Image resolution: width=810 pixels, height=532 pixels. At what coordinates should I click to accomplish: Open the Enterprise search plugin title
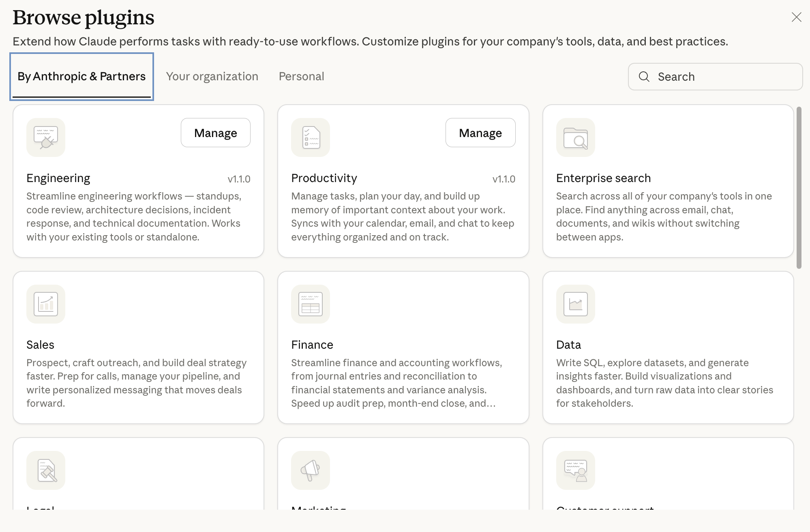[603, 178]
